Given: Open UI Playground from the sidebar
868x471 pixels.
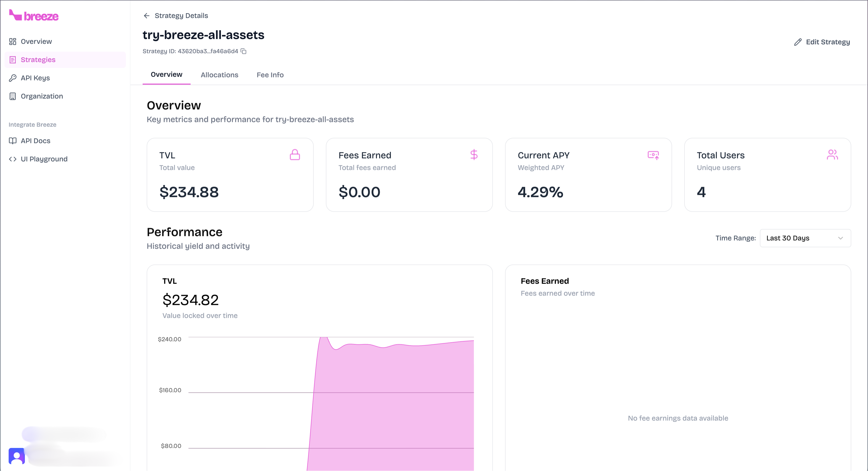Looking at the screenshot, I should 44,159.
